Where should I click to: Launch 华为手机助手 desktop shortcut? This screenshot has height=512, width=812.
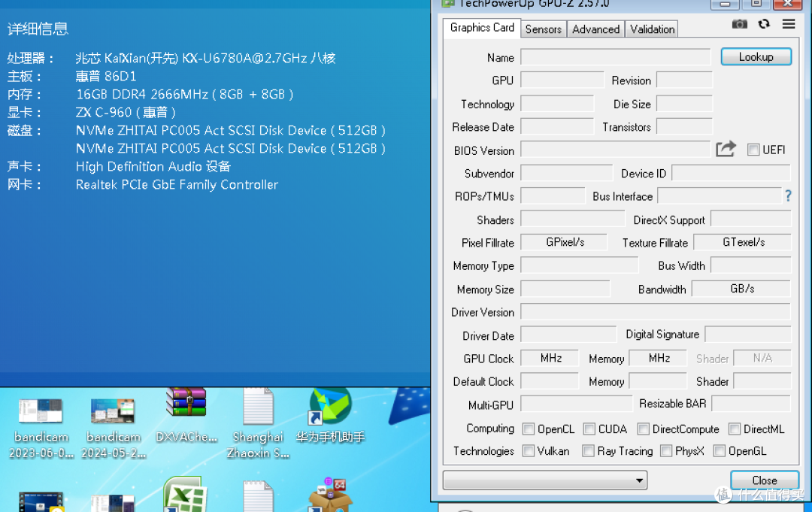click(330, 417)
